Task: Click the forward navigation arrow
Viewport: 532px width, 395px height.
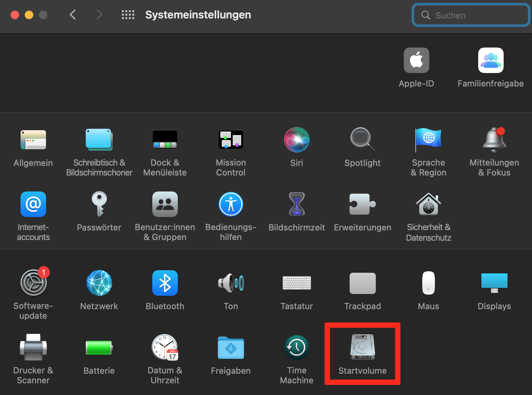Action: point(99,15)
